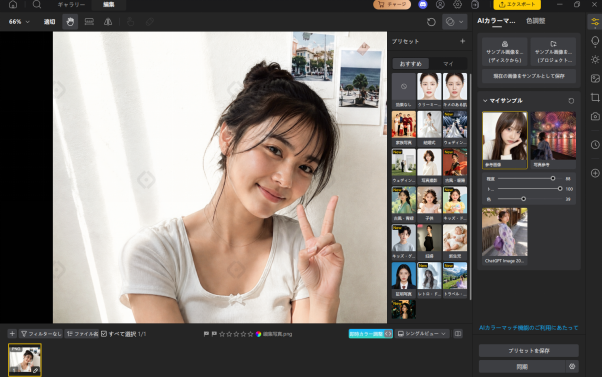
Task: Open the color label wheel icon
Action: (258, 334)
